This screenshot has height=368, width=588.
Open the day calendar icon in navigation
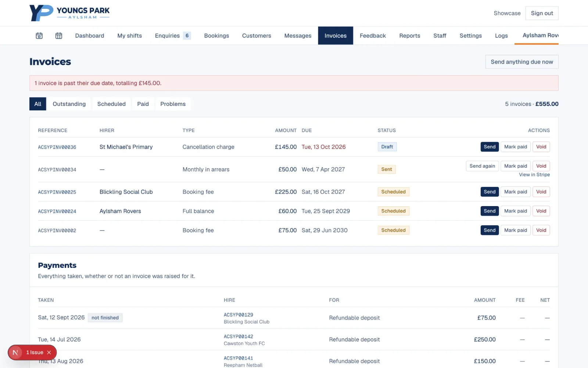coord(39,36)
